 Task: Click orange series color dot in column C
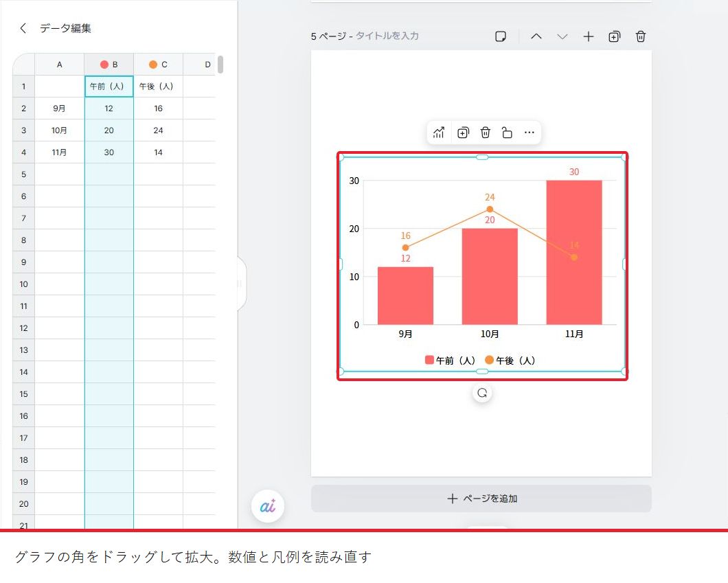tap(152, 65)
